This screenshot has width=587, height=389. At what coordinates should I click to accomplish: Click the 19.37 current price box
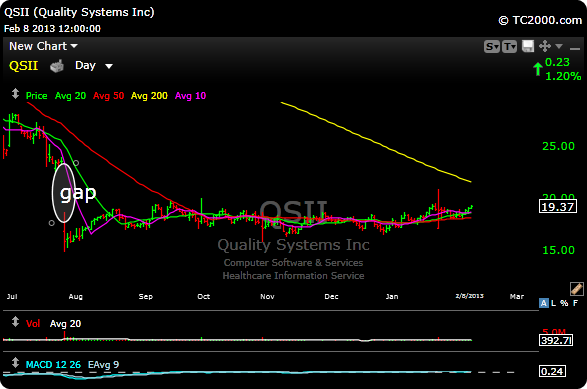(x=558, y=207)
